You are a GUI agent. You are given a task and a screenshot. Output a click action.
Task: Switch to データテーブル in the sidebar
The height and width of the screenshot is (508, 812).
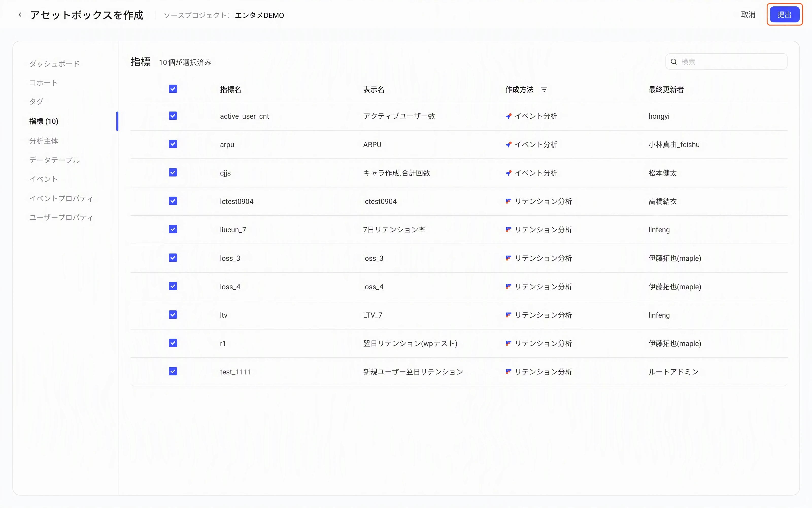[x=54, y=160]
